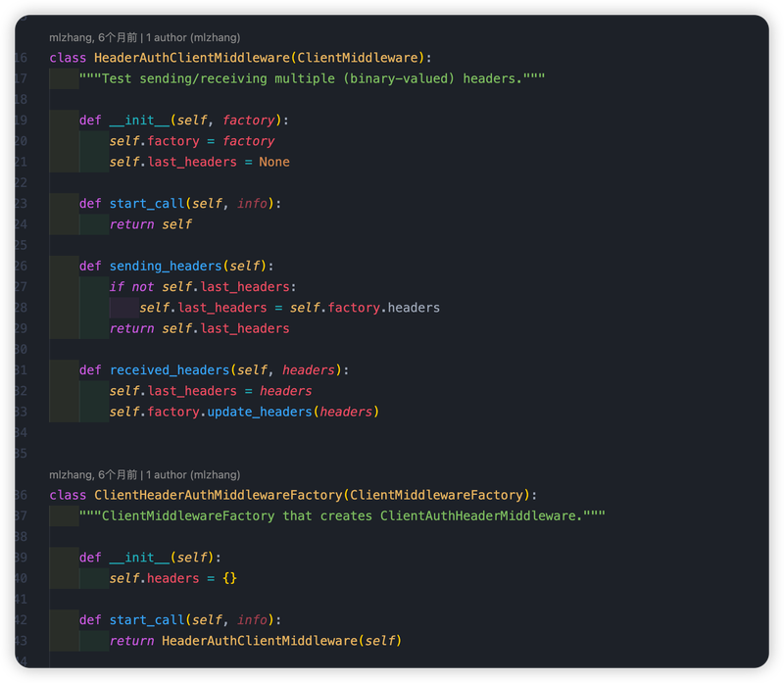
Task: Click docstring "Test sending/receiving multiple (binary-valued) headers"
Action: (x=312, y=78)
